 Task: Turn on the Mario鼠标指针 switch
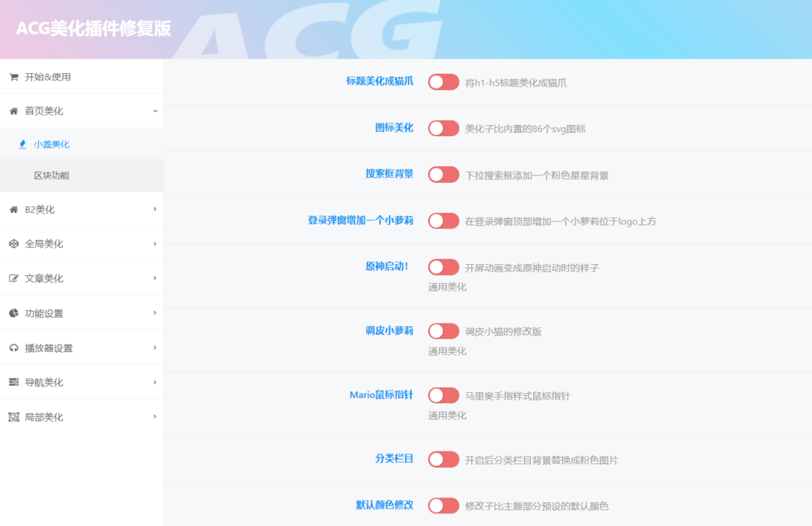point(444,395)
